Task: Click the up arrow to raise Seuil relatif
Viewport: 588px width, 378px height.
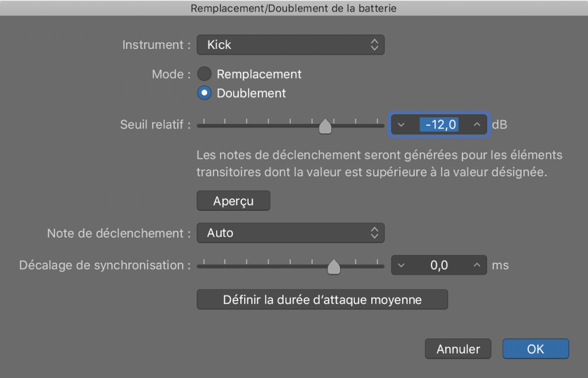Action: tap(477, 125)
